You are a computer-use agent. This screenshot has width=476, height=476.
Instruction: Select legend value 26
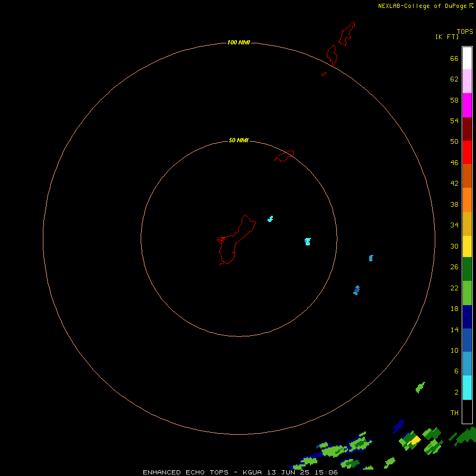coord(454,267)
